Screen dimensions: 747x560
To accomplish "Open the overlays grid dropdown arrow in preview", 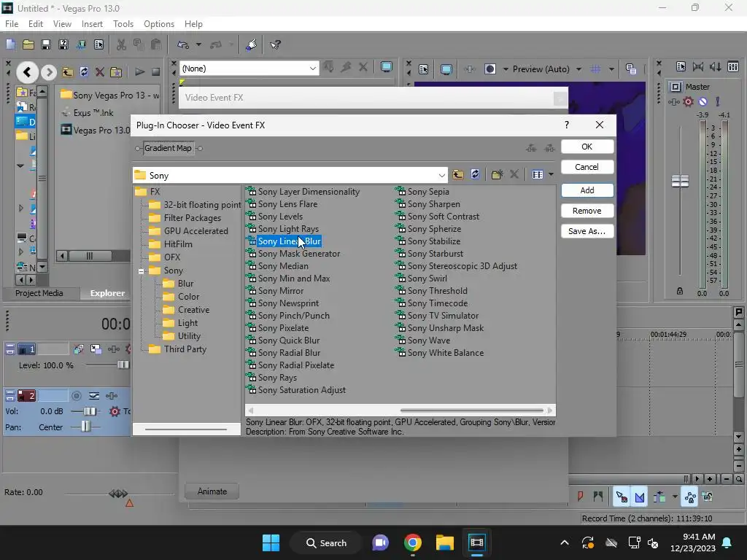I will (611, 69).
